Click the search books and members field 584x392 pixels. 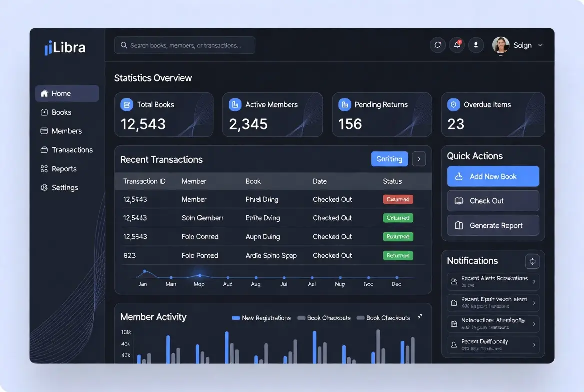185,45
